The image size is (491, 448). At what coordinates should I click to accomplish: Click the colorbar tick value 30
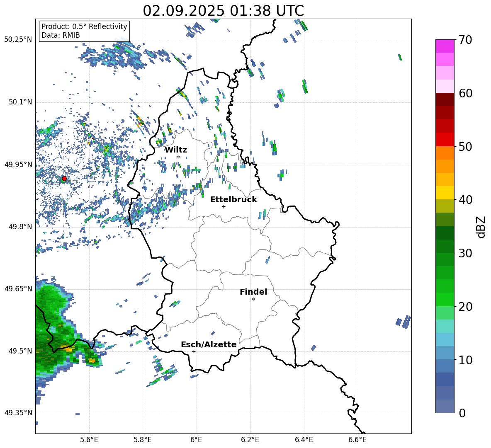pos(465,253)
